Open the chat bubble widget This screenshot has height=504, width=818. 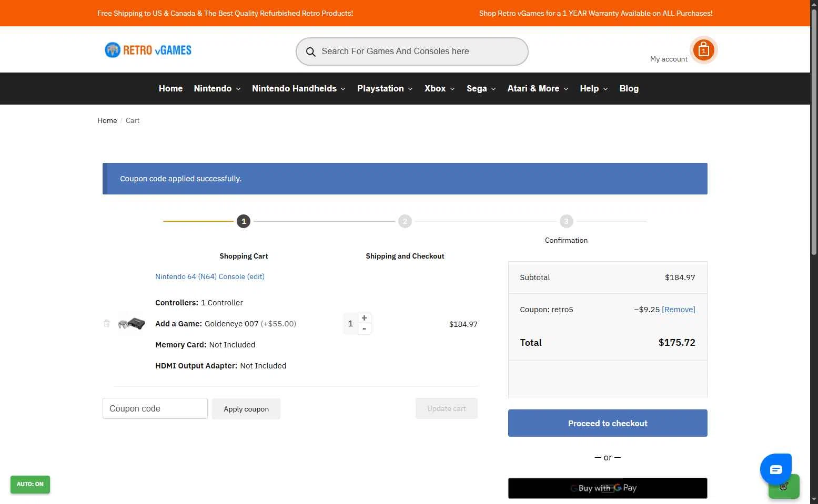776,469
